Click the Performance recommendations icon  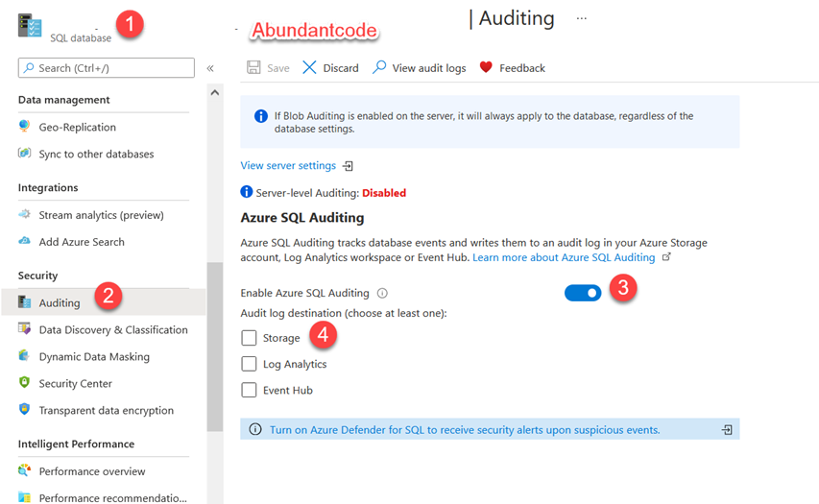tap(24, 496)
